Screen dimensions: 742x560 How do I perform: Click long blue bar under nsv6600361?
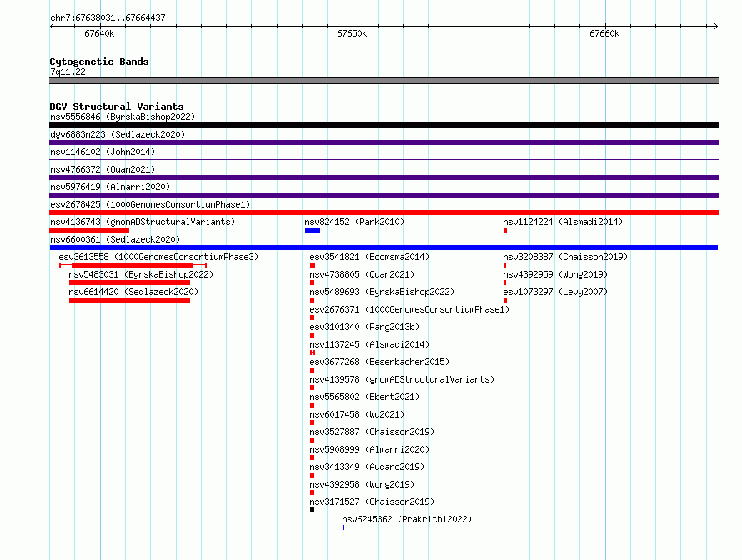pyautogui.click(x=384, y=247)
